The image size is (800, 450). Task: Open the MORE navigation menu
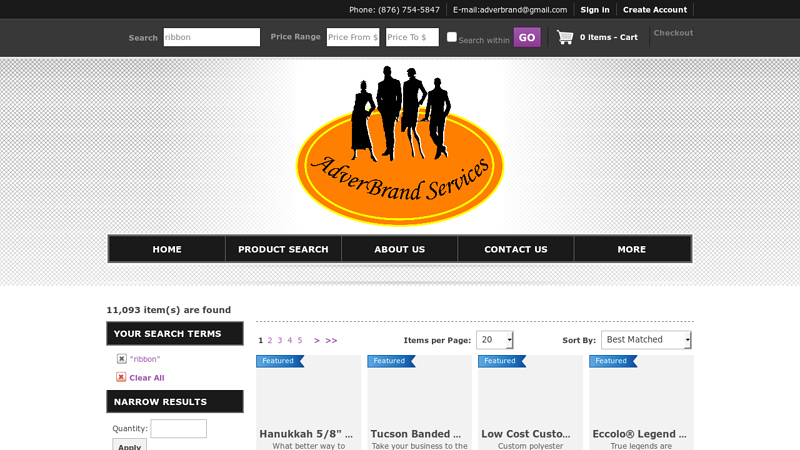632,249
